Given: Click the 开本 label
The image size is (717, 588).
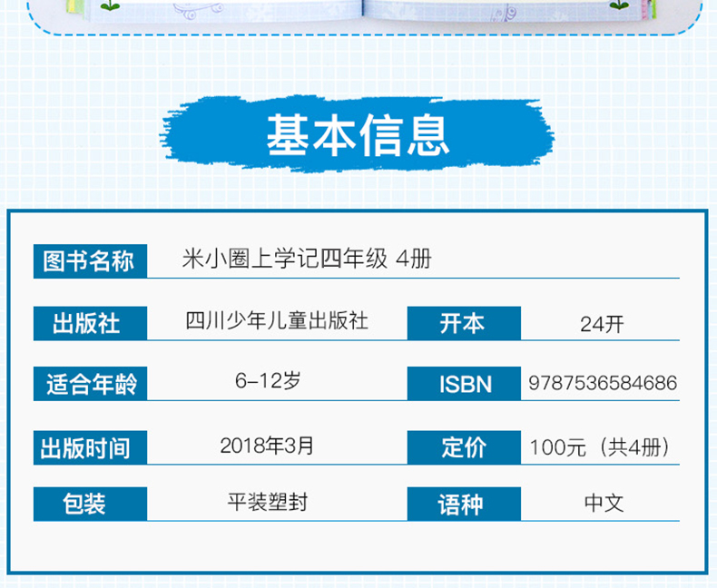Looking at the screenshot, I should (x=464, y=323).
